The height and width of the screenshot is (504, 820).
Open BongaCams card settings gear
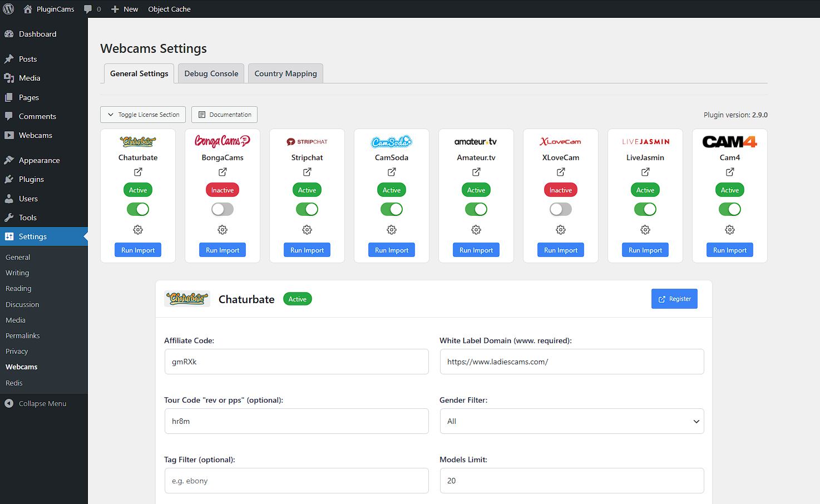[x=223, y=230]
